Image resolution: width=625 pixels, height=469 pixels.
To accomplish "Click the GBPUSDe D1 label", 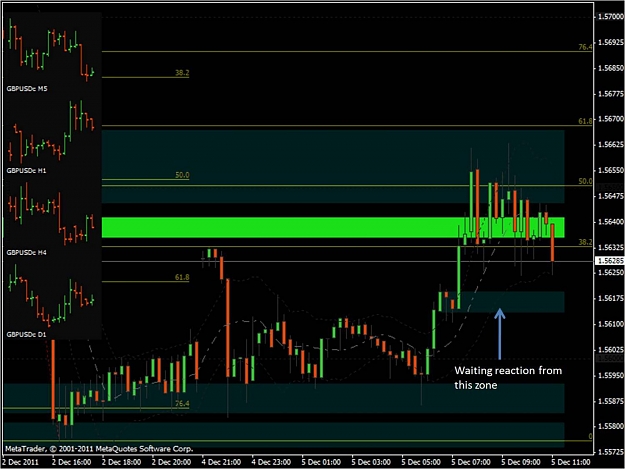I will pyautogui.click(x=26, y=334).
